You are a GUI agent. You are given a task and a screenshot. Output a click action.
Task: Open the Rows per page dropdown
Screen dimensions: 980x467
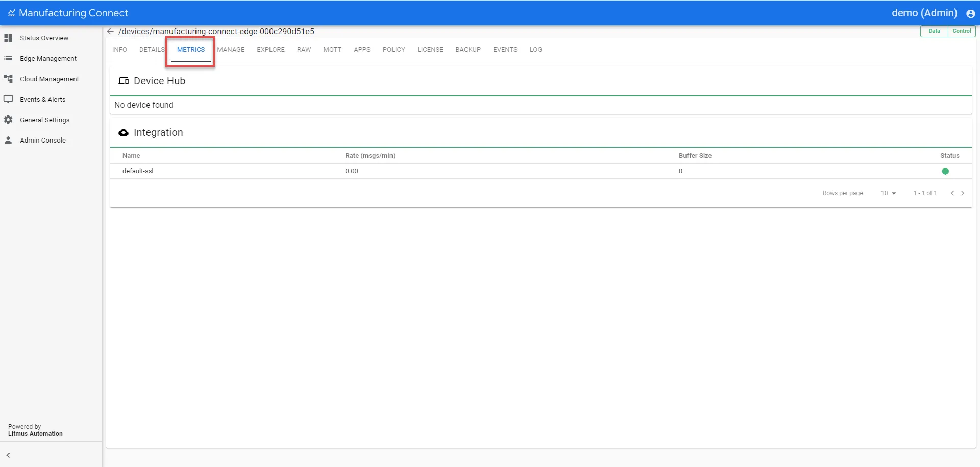888,193
